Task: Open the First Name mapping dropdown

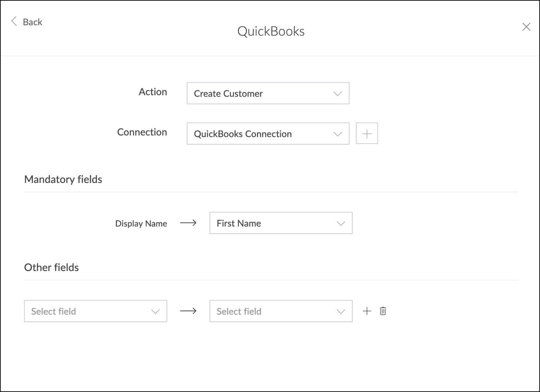Action: (x=281, y=223)
